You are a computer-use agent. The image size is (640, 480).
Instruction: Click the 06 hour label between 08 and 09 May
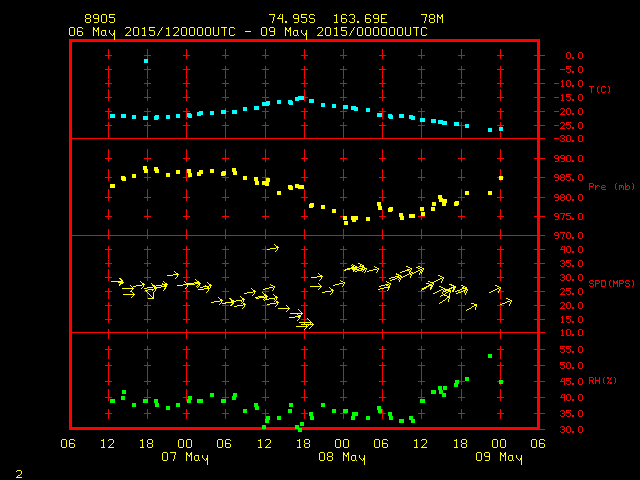[381, 444]
